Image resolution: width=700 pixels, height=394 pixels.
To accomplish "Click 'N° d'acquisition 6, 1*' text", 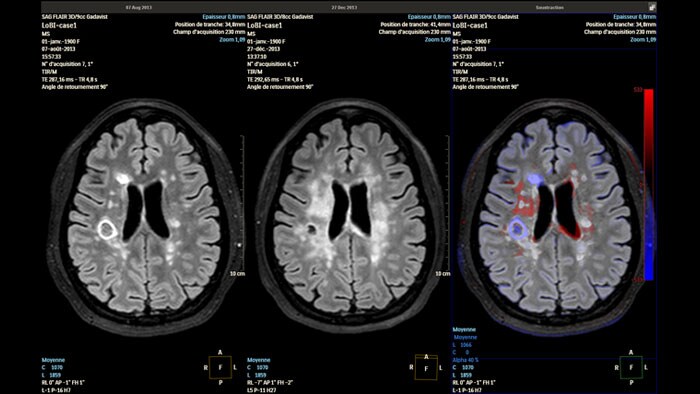I will pos(272,64).
